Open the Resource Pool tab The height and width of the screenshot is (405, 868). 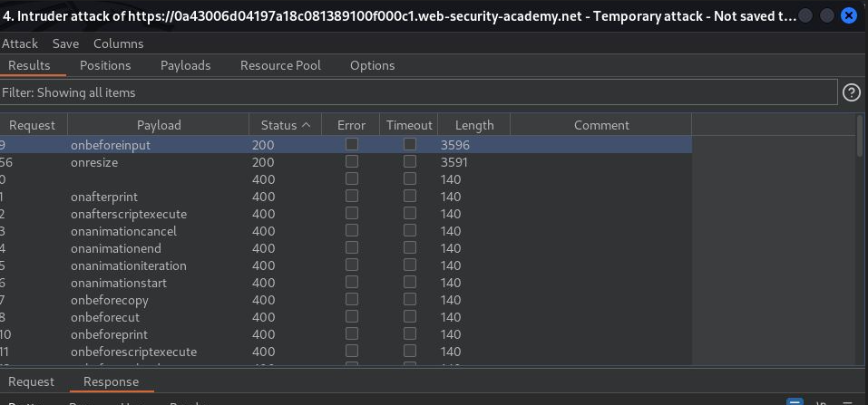[x=280, y=65]
